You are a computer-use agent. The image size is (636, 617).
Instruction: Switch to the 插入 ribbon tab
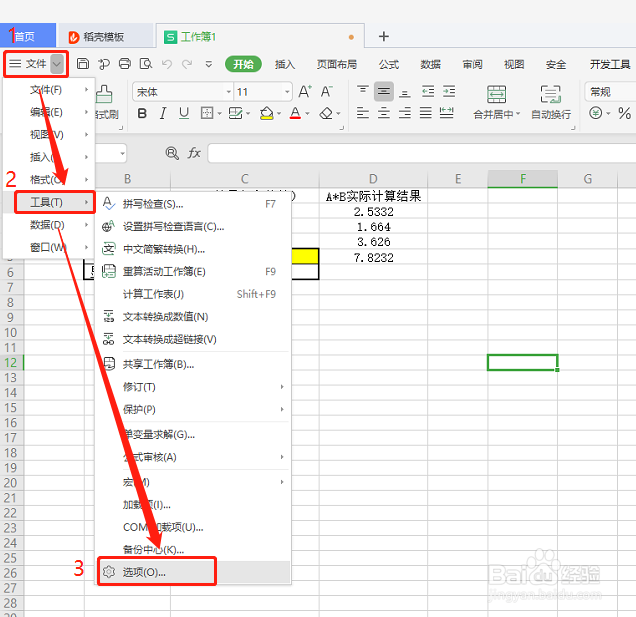[285, 64]
